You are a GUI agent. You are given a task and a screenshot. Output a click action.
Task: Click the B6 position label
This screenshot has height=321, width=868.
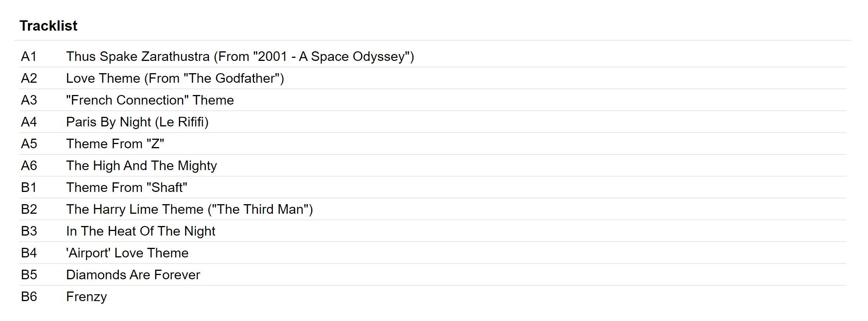tap(29, 296)
